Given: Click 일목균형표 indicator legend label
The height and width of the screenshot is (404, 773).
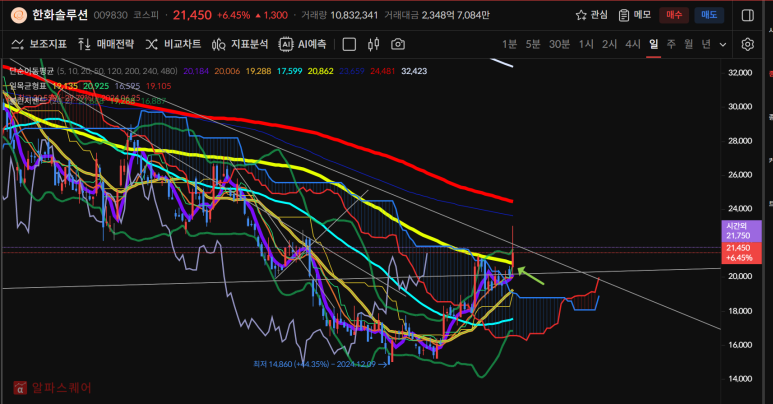Looking at the screenshot, I should [28, 86].
